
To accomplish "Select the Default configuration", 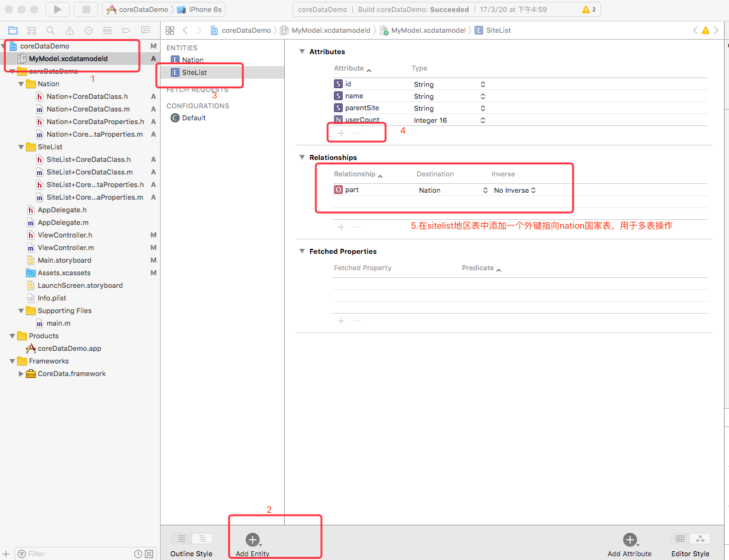I will (194, 118).
